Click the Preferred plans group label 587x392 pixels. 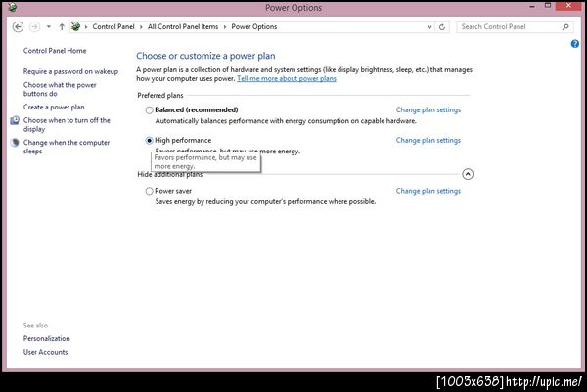pyautogui.click(x=160, y=96)
